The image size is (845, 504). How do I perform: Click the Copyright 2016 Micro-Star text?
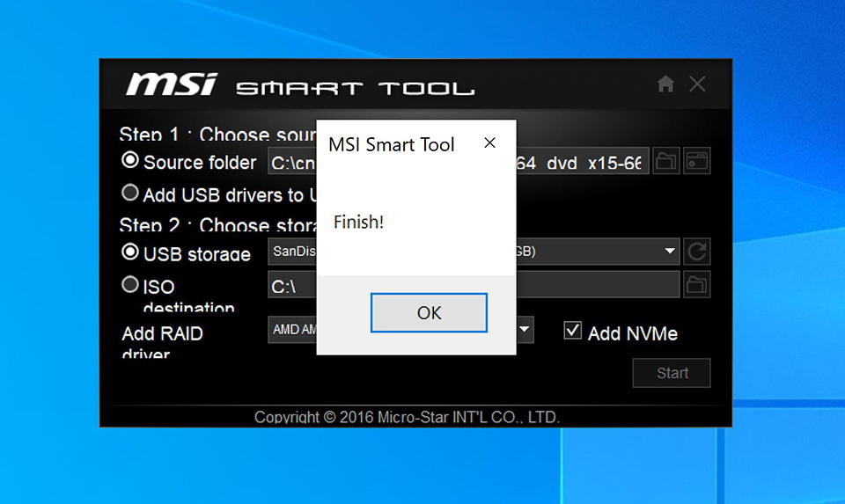(x=407, y=417)
